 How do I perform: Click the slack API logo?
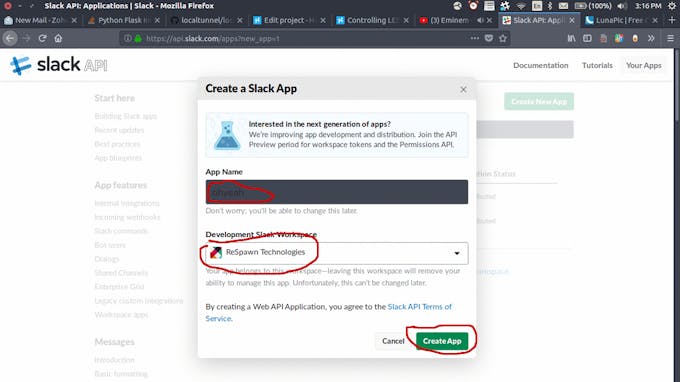(x=58, y=65)
